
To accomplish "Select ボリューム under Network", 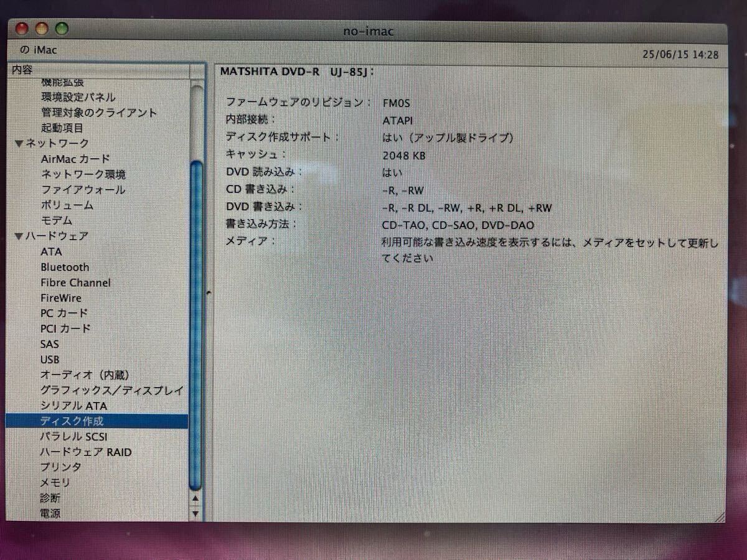I will point(67,205).
